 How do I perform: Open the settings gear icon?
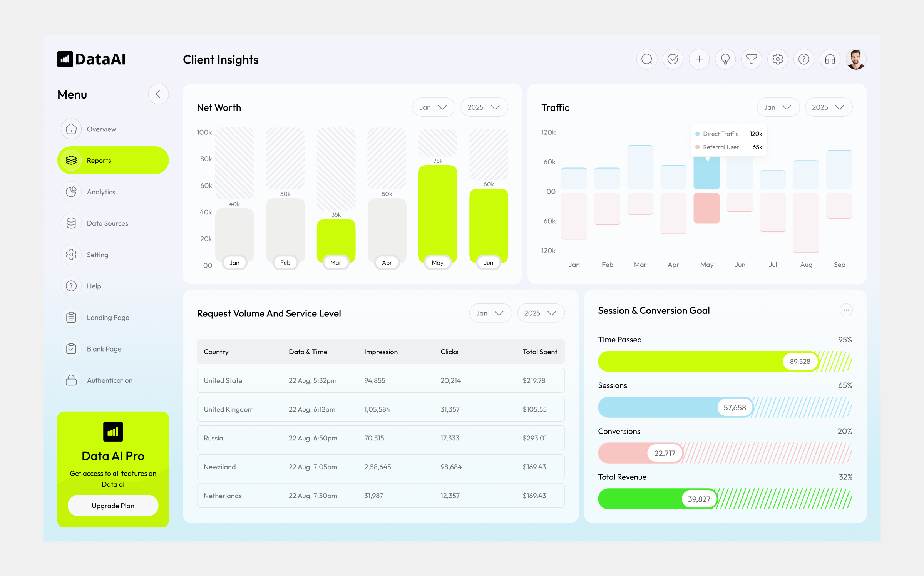tap(777, 59)
